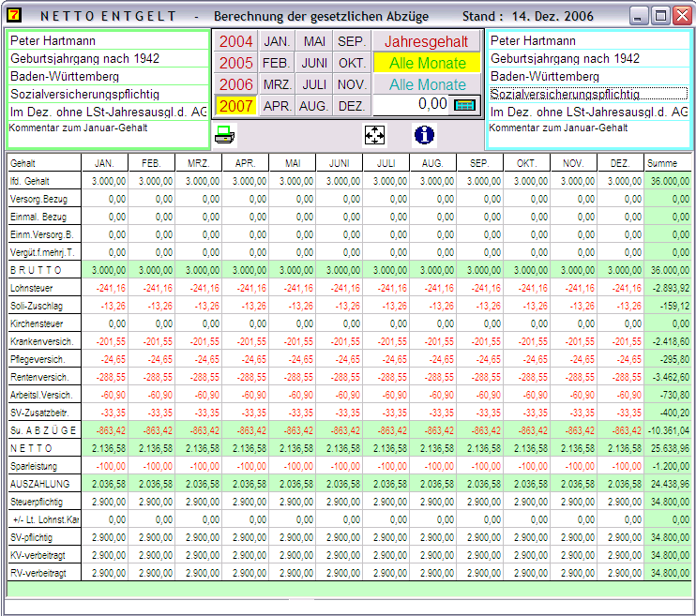Viewport: 696px width, 616px height.
Task: Open the calculator icon beside 0,00
Action: (464, 105)
